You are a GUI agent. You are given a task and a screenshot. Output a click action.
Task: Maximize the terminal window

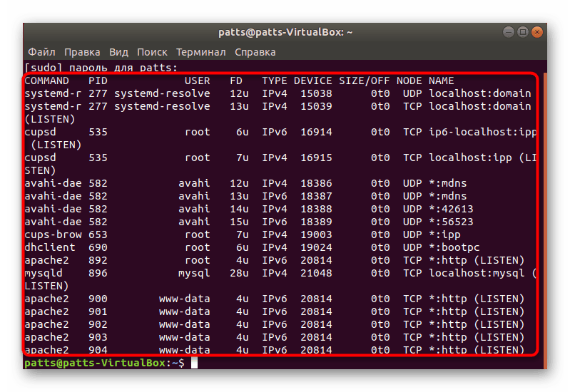tap(523, 32)
